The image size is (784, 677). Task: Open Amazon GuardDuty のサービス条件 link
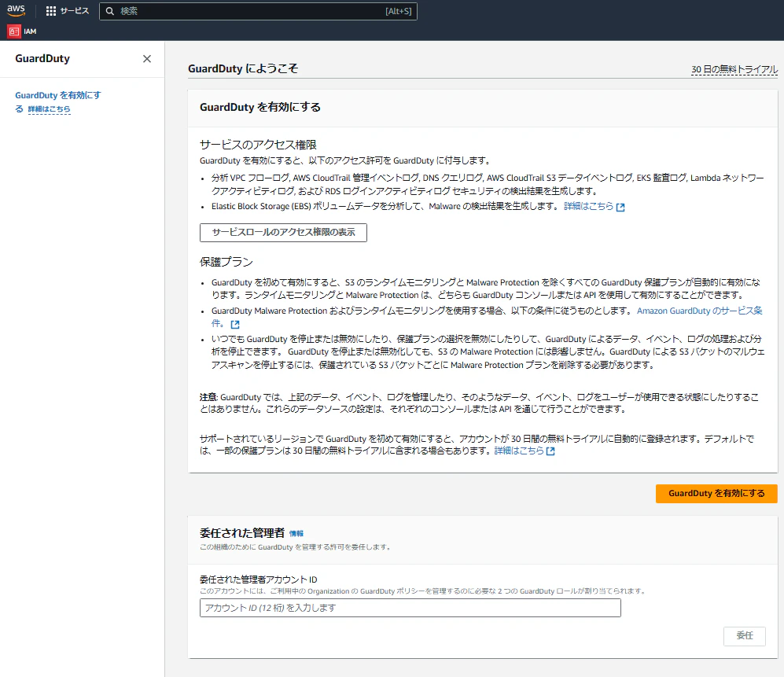click(700, 311)
